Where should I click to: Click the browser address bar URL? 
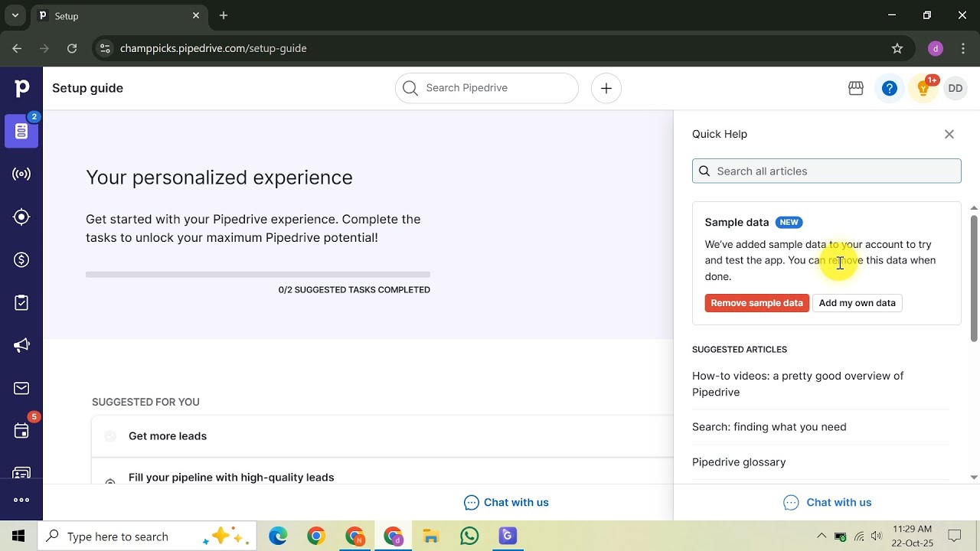(214, 48)
